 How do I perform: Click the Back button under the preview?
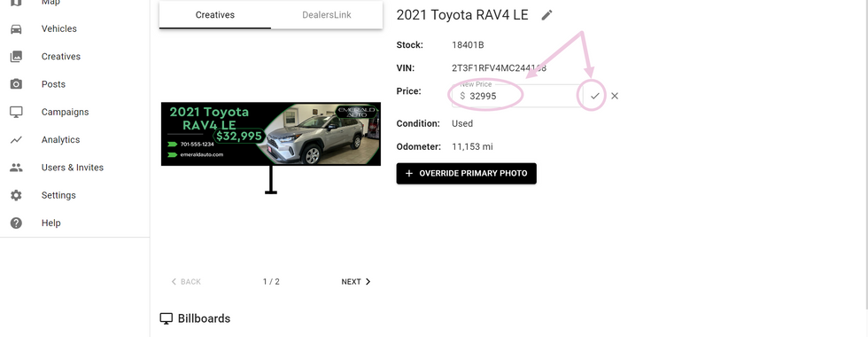(186, 282)
